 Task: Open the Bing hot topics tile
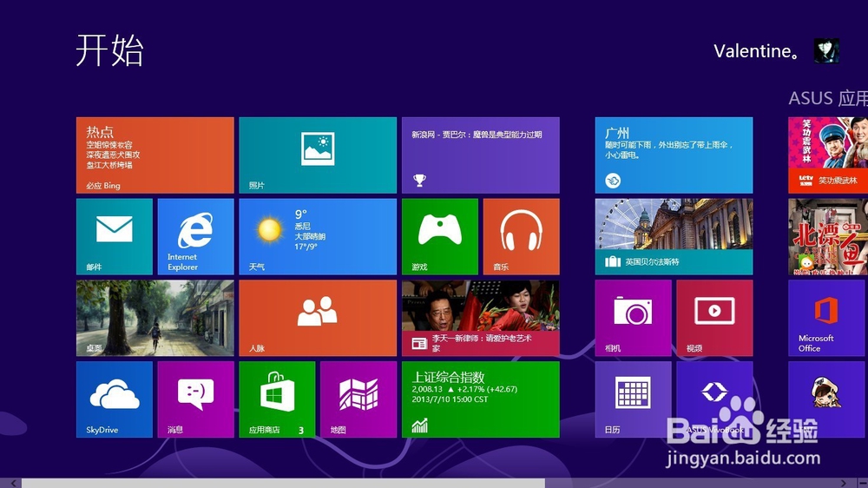pos(155,155)
